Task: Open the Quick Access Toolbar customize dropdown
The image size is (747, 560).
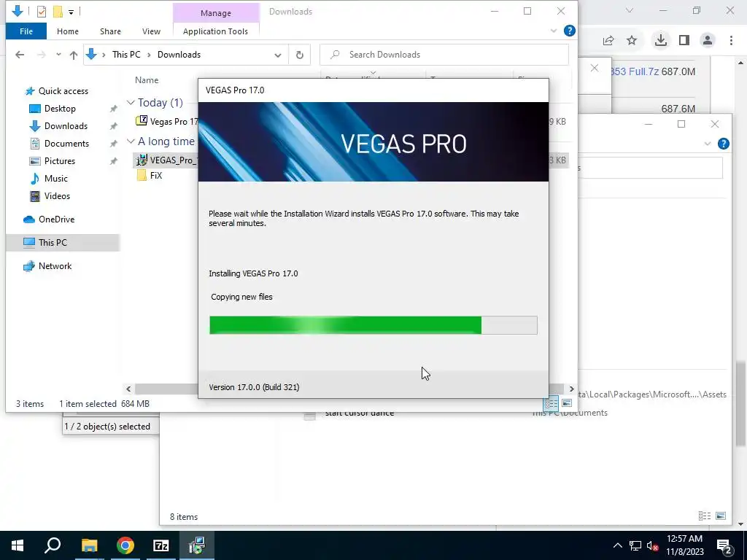Action: pyautogui.click(x=71, y=12)
